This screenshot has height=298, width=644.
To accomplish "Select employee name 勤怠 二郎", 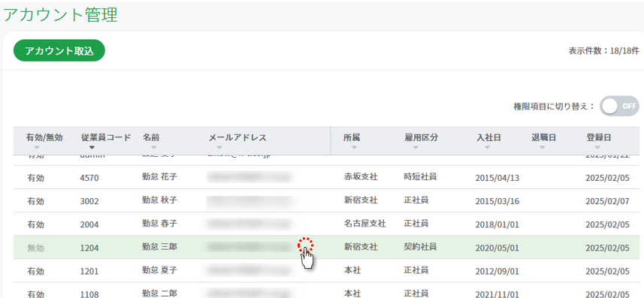I will pos(159,293).
